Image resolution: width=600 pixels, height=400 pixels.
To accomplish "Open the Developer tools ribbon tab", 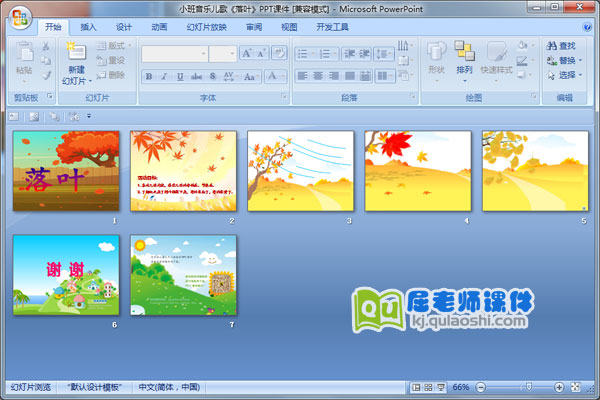I will click(x=332, y=27).
